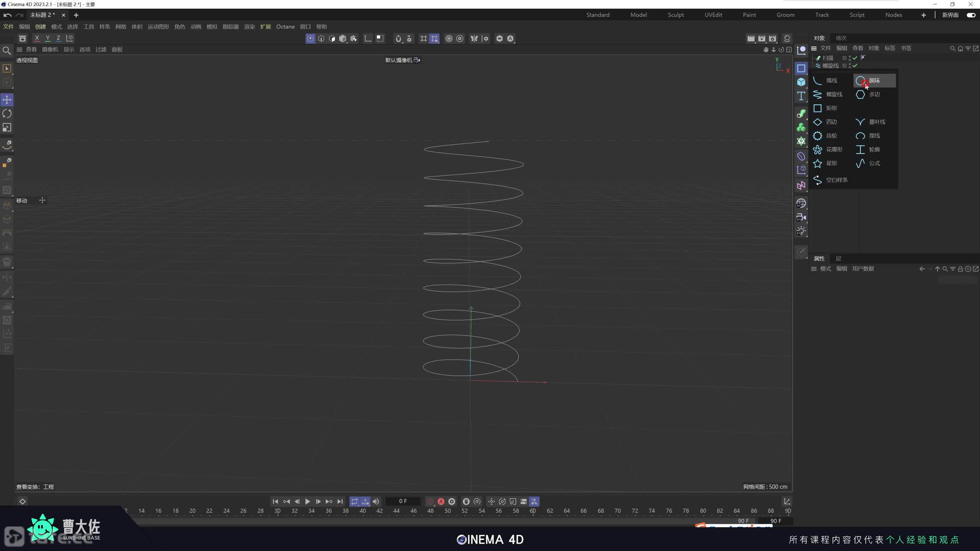
Task: Toggle X axis lock
Action: (37, 38)
